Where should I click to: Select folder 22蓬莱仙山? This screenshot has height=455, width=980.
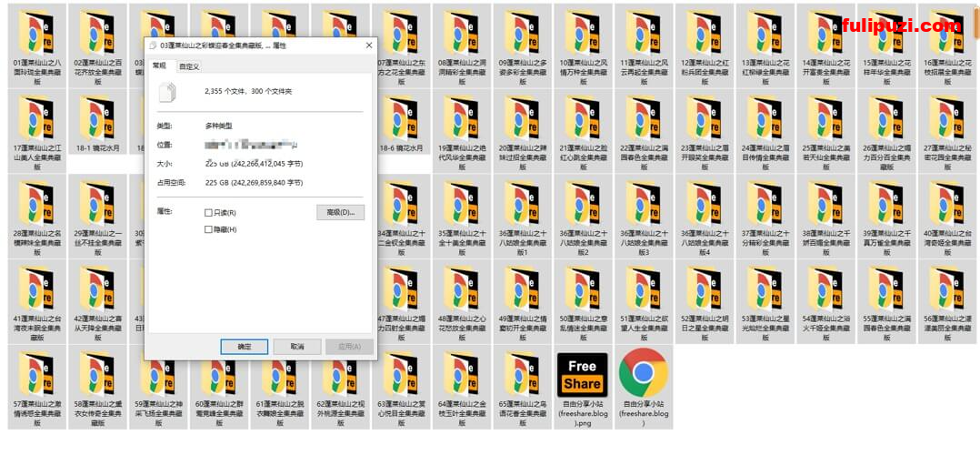tap(643, 130)
